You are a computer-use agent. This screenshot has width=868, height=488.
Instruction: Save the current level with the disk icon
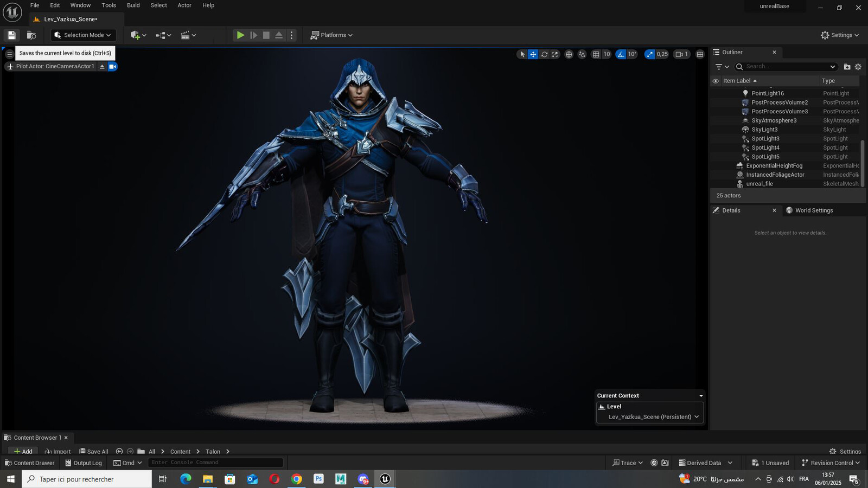click(11, 35)
